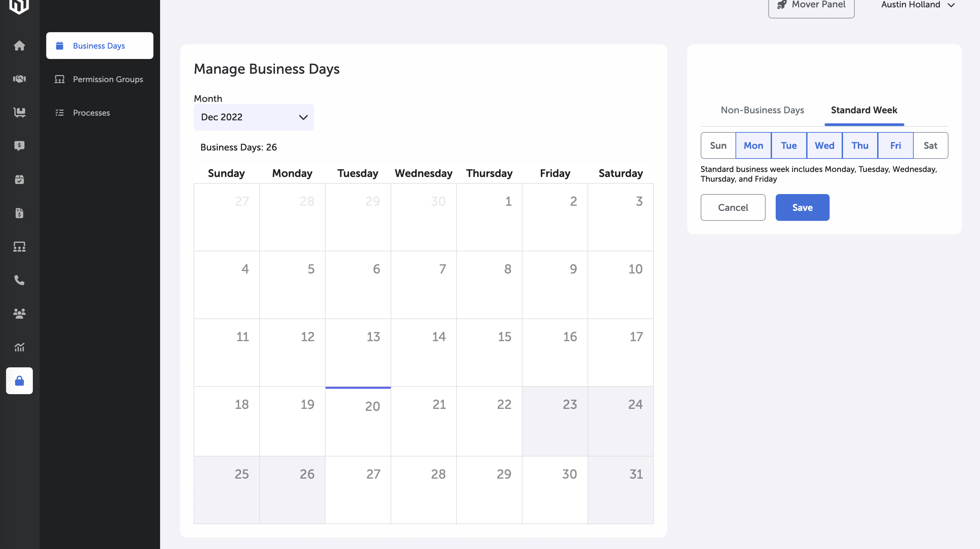980x549 pixels.
Task: Select December 26 shaded calendar cell
Action: pyautogui.click(x=292, y=490)
